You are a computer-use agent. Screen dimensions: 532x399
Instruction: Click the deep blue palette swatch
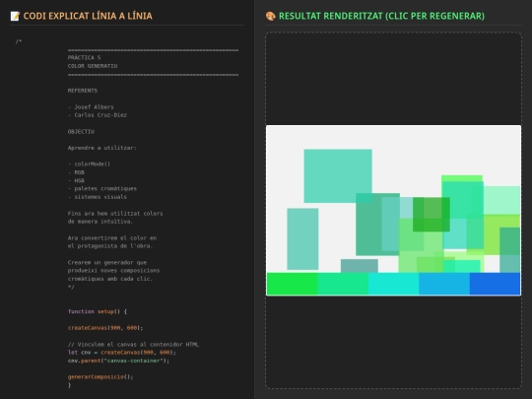pos(495,284)
